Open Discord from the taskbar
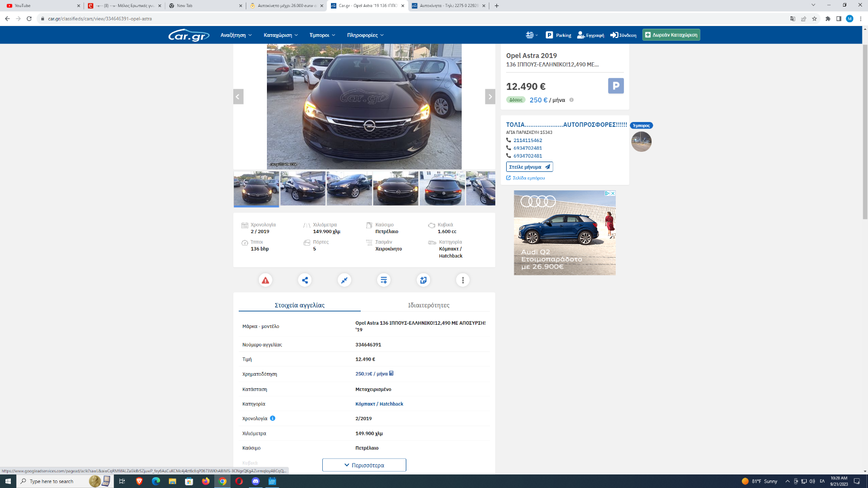Image resolution: width=868 pixels, height=488 pixels. 256,481
